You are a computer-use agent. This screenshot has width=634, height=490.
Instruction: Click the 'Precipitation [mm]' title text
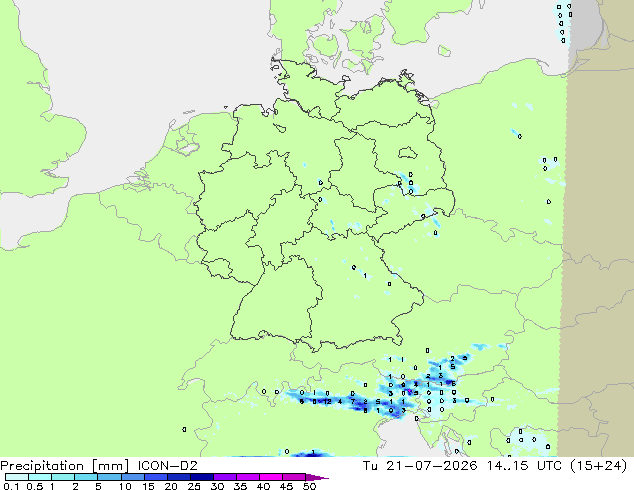pos(65,466)
